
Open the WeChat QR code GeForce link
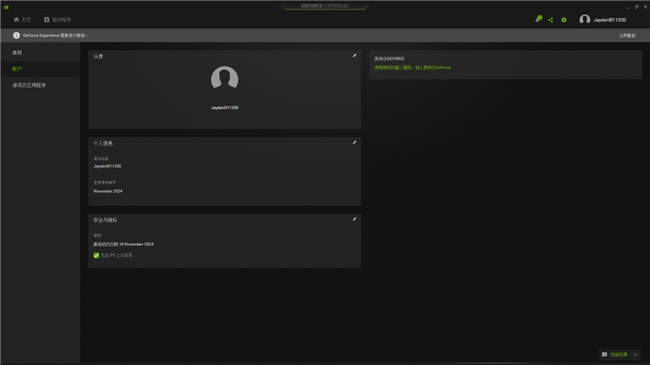point(412,68)
